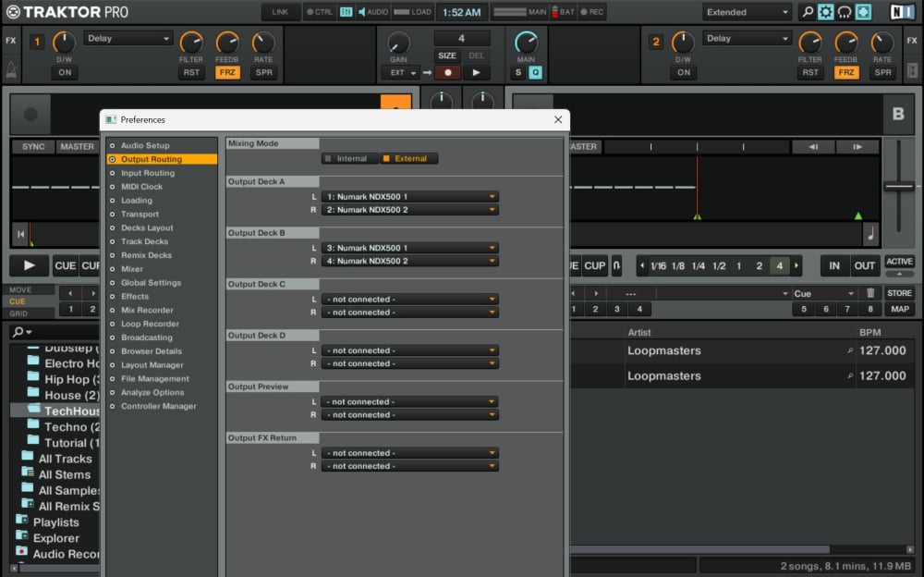The width and height of the screenshot is (924, 577).
Task: Adjust the FX unit 1 D/W knob
Action: click(x=64, y=43)
